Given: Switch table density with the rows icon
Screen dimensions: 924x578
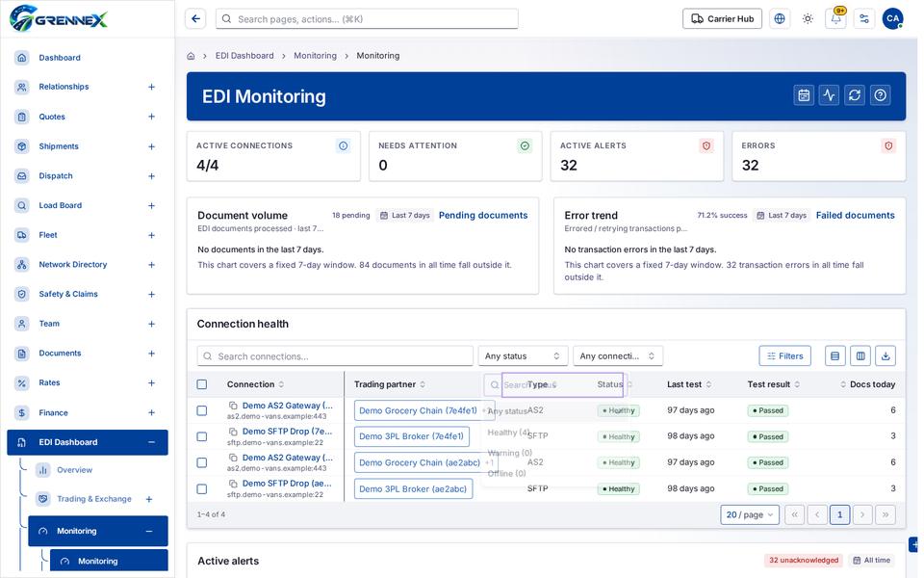Looking at the screenshot, I should 835,356.
